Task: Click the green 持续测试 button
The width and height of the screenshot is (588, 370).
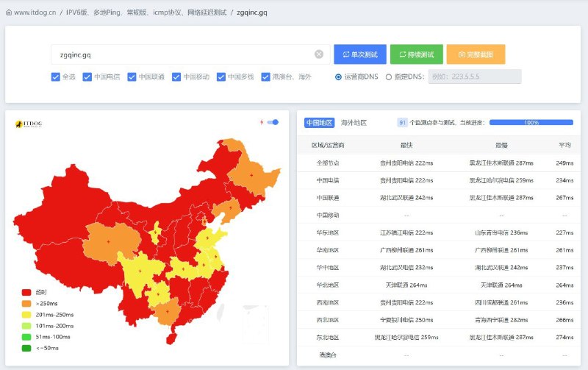Action: pyautogui.click(x=416, y=54)
